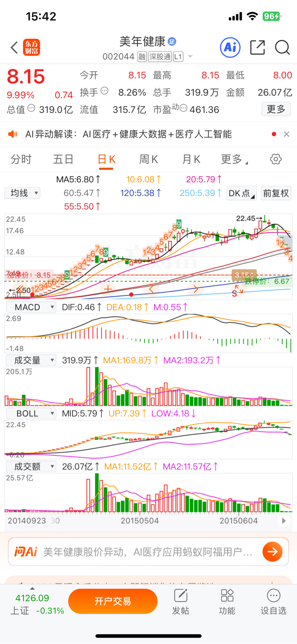Open the 成交量 indicator dropdown

click(x=31, y=360)
